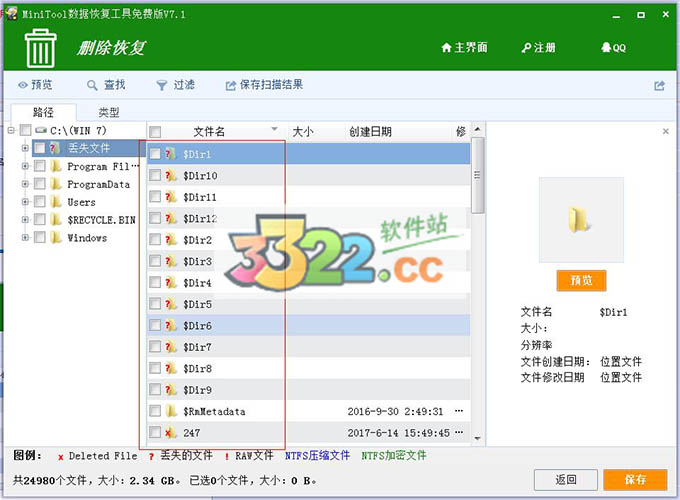Click the $Dir5 lost folder icon
This screenshot has height=500, width=680.
tap(170, 304)
